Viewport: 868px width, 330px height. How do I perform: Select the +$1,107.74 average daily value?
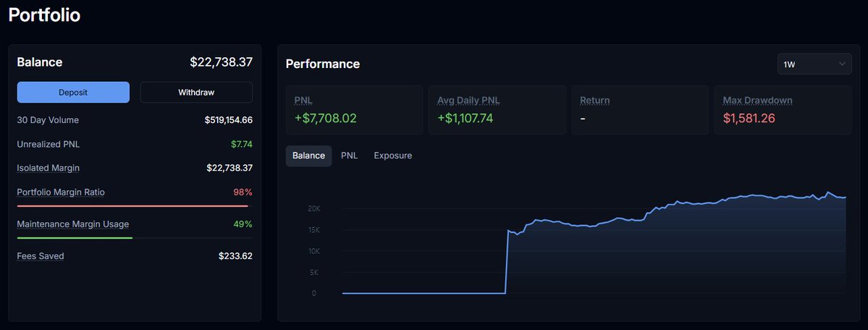(x=465, y=118)
